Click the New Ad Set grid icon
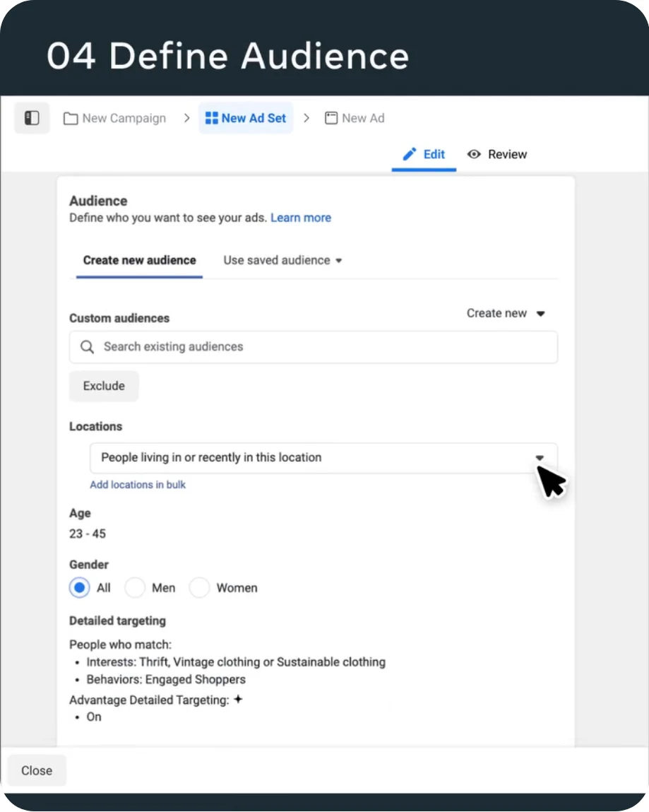 [x=212, y=118]
